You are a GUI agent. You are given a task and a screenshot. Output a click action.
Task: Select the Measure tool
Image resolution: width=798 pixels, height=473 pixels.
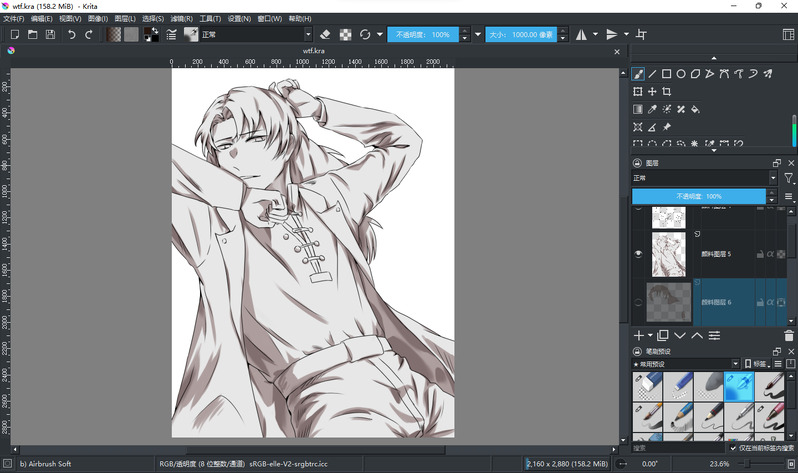(x=652, y=127)
